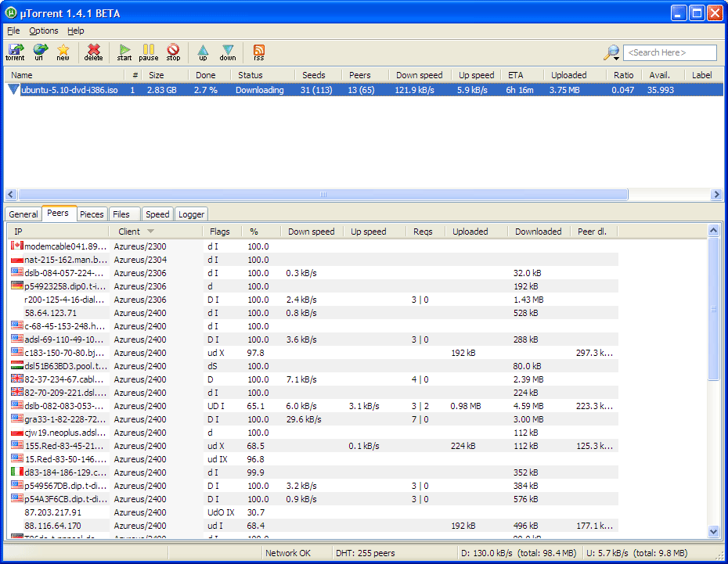Open the Options menu
The height and width of the screenshot is (564, 728).
44,31
